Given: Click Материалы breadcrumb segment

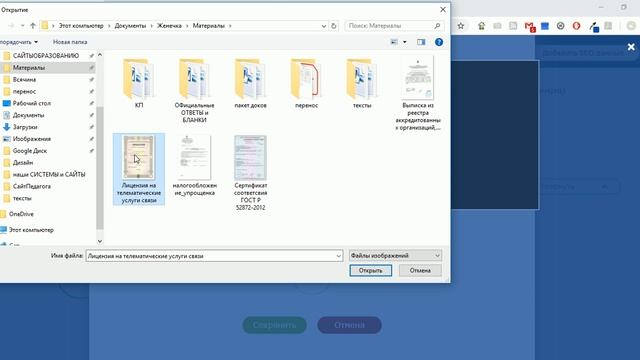Looking at the screenshot, I should pyautogui.click(x=209, y=26).
